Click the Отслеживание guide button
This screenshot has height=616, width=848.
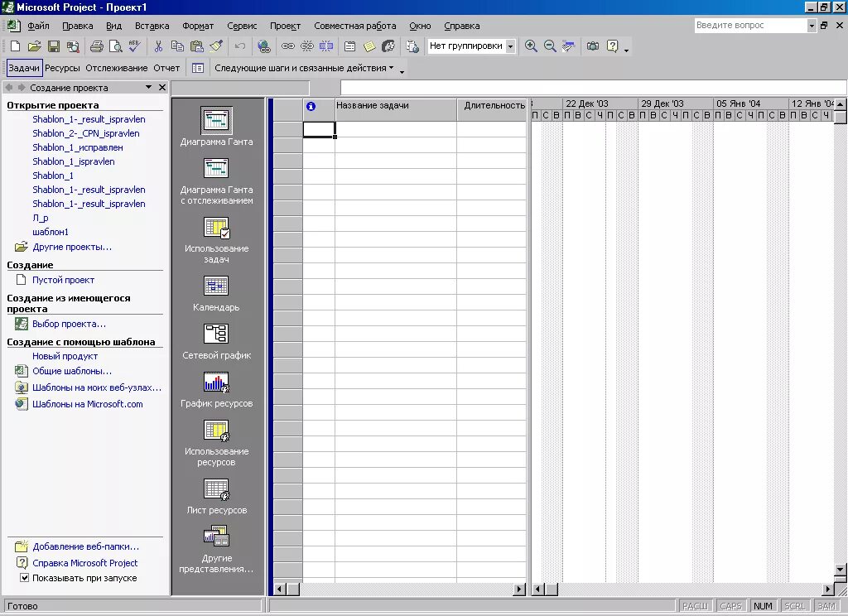116,68
